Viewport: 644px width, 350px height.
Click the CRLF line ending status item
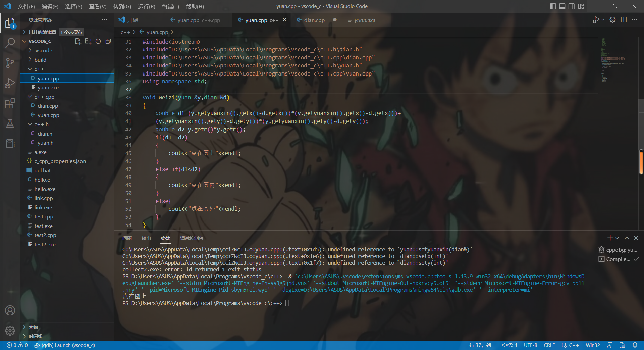pos(549,345)
